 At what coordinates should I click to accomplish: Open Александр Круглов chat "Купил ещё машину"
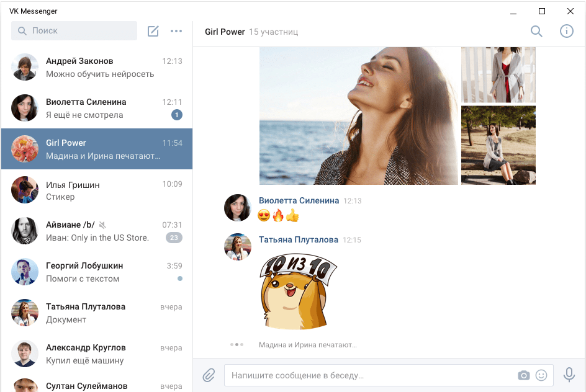tap(97, 354)
